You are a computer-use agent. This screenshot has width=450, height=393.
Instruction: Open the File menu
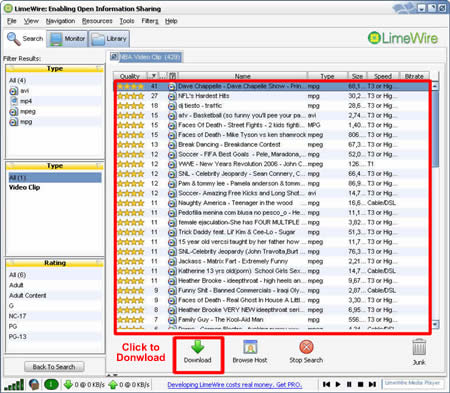[x=11, y=21]
